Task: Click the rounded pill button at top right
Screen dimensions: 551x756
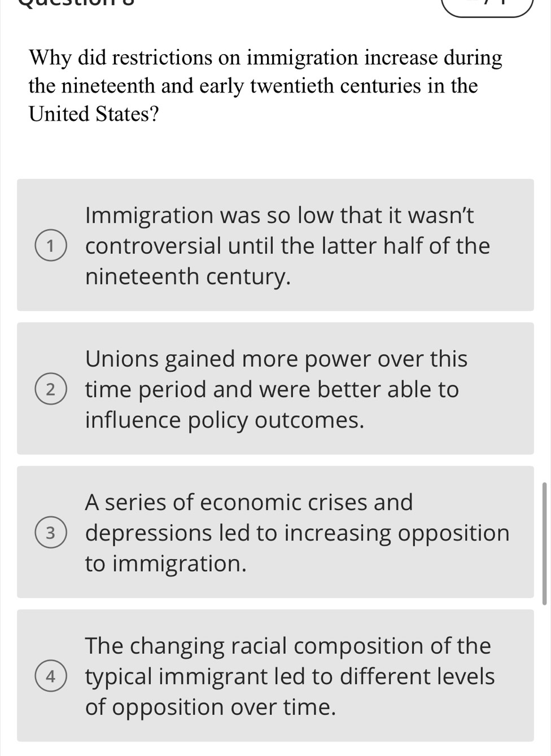Action: (488, 6)
